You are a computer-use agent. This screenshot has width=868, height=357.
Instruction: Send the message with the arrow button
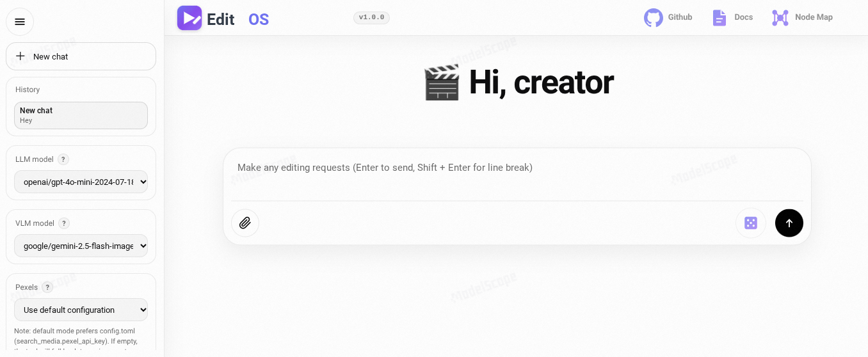click(789, 223)
